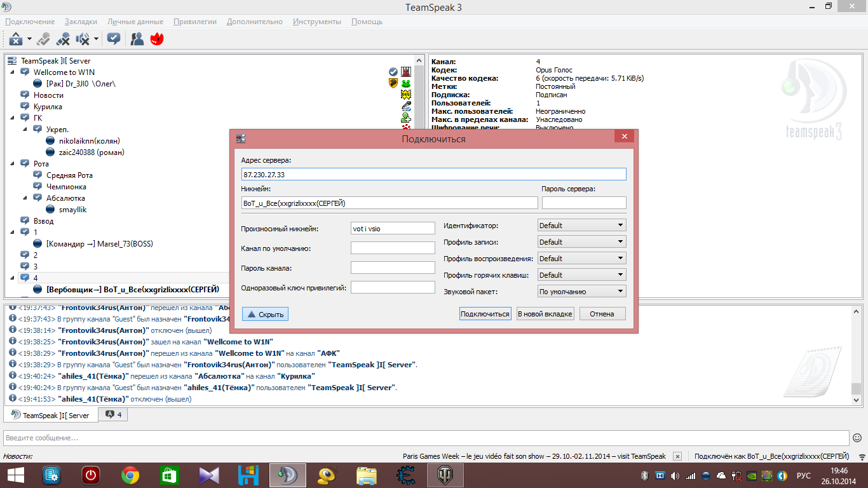
Task: Collapse the Абсалютка subchannel
Action: [x=25, y=198]
